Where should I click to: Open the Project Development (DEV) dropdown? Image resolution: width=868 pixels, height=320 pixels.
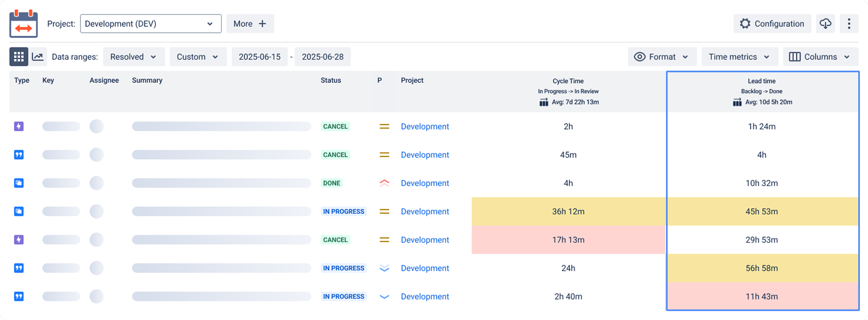coord(151,24)
